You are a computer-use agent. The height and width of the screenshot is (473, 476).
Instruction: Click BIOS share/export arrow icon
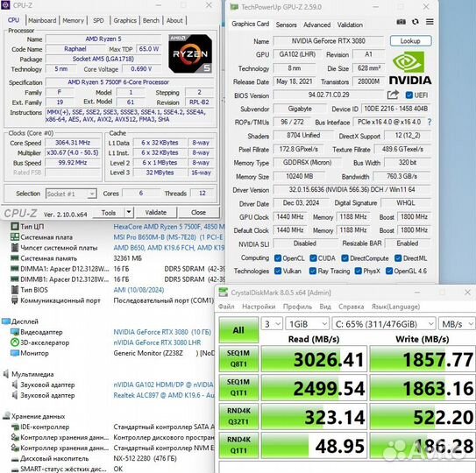point(393,95)
